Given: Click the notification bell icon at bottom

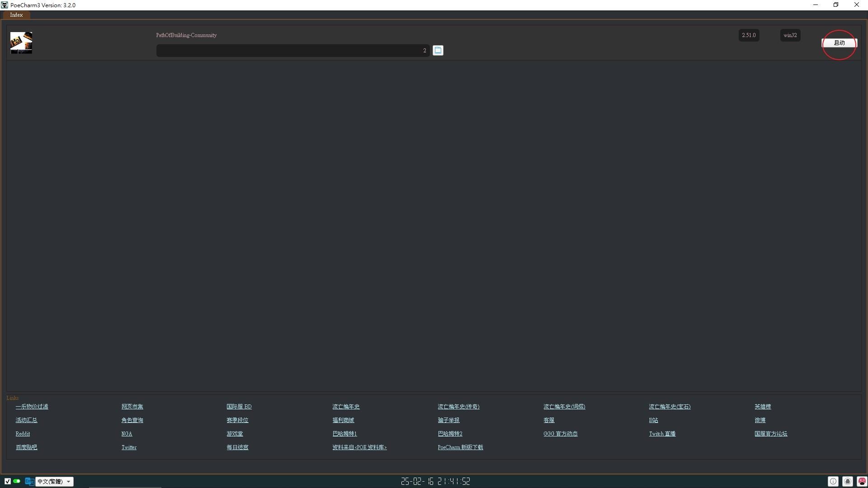Looking at the screenshot, I should (848, 481).
